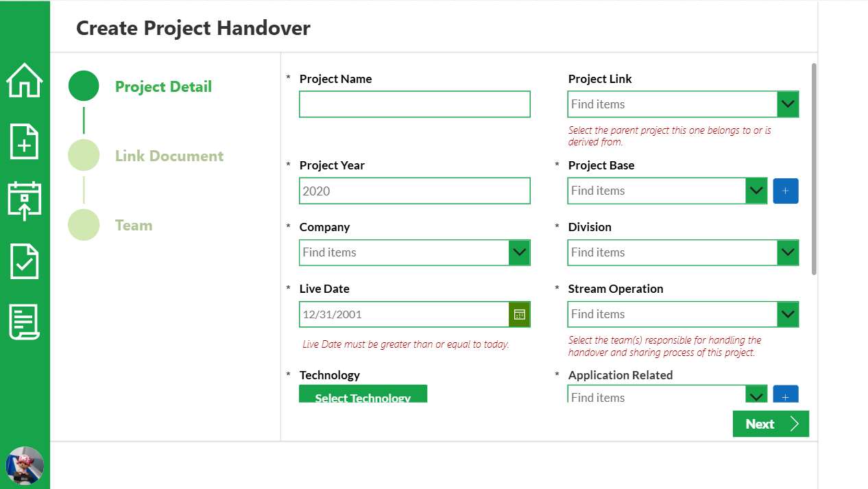This screenshot has height=489, width=868.
Task: Open the Home icon in sidebar
Action: coord(25,80)
